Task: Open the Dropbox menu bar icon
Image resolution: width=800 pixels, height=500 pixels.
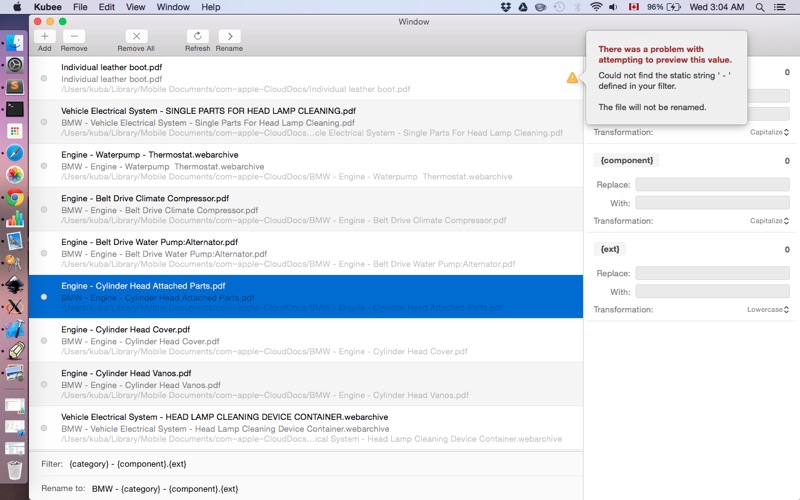Action: 506,7
